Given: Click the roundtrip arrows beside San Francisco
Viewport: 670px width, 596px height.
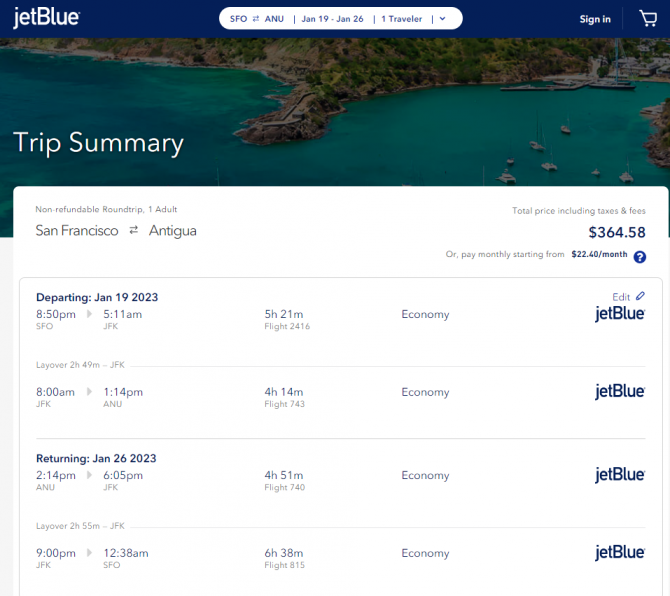Looking at the screenshot, I should [134, 230].
